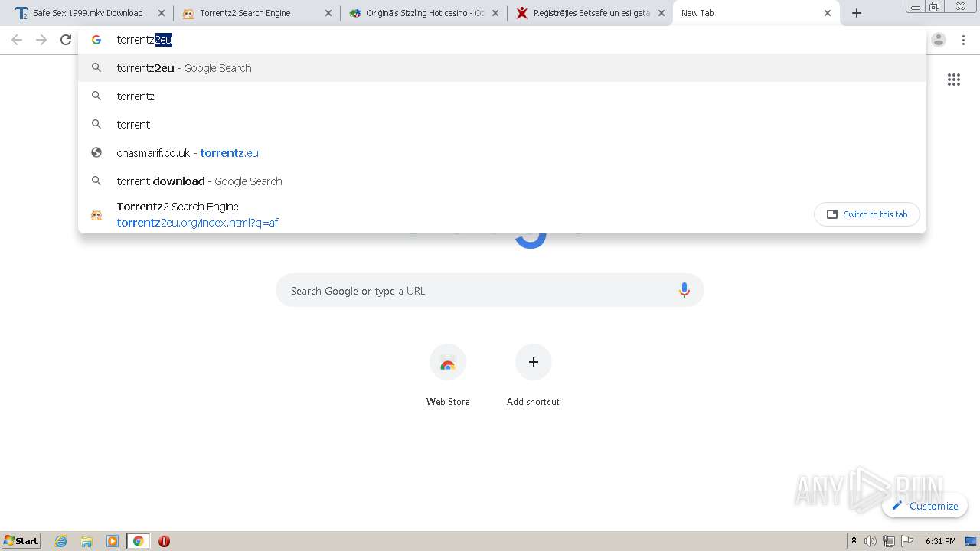Click the red Opera taskbar icon

pos(164,541)
